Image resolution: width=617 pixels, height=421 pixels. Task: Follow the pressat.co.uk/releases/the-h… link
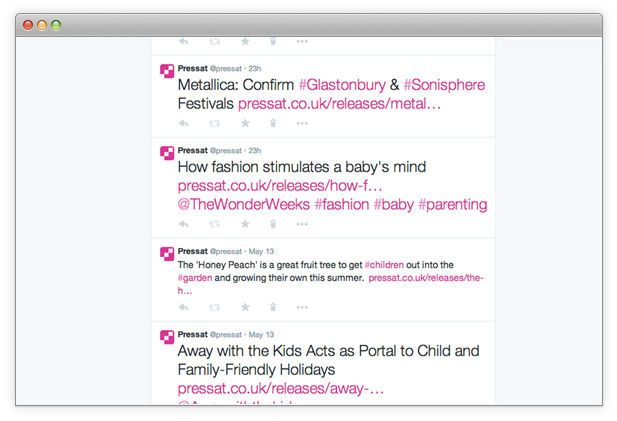point(426,278)
